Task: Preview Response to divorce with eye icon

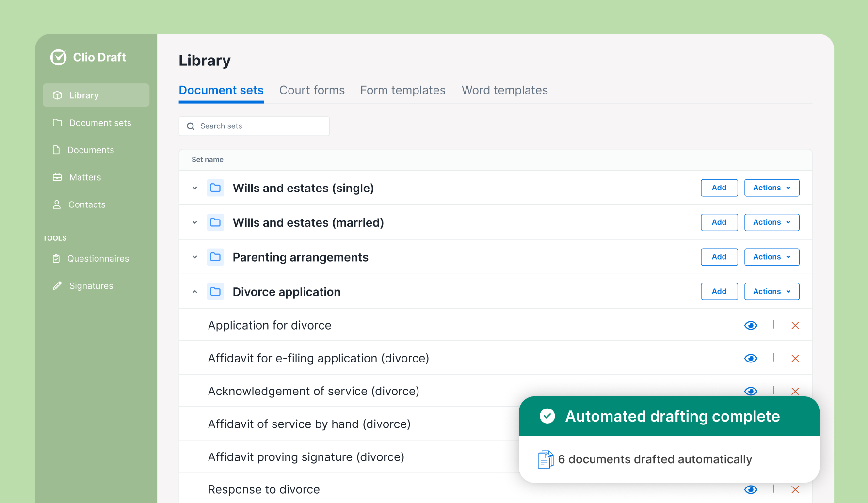Action: pos(751,489)
